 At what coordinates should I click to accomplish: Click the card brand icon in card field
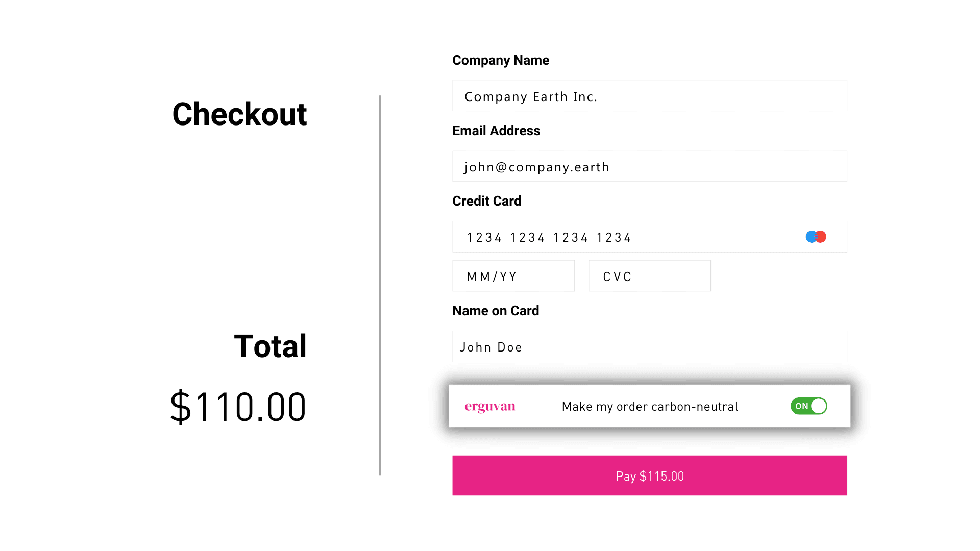(816, 237)
